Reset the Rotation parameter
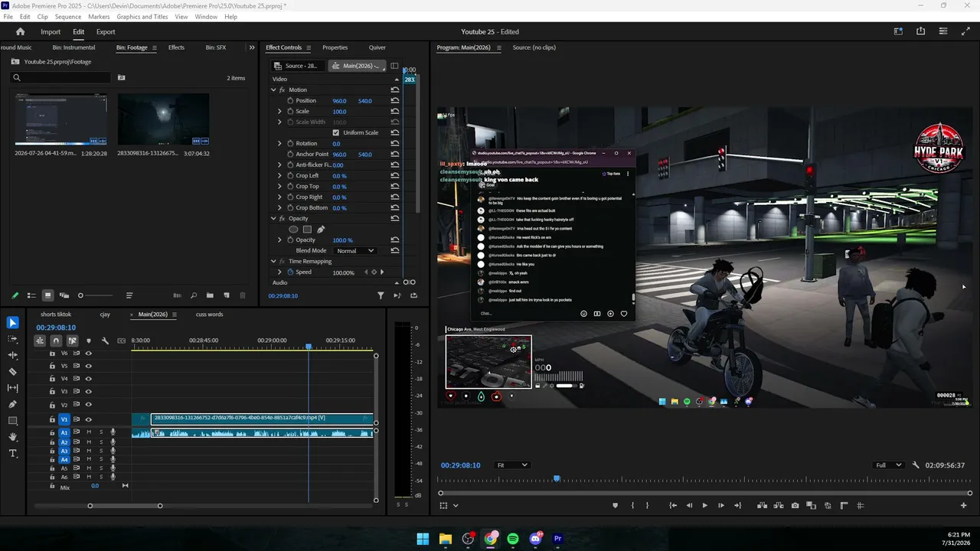The image size is (980, 551). [x=395, y=143]
